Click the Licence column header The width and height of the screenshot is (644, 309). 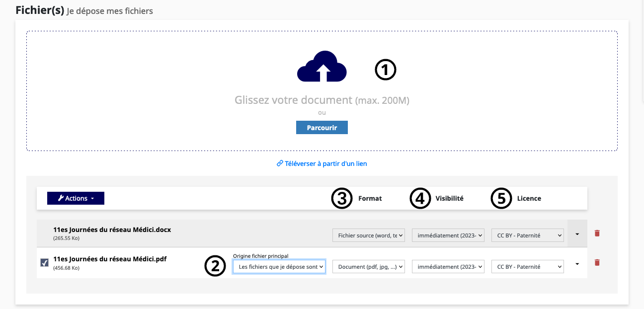tap(529, 198)
